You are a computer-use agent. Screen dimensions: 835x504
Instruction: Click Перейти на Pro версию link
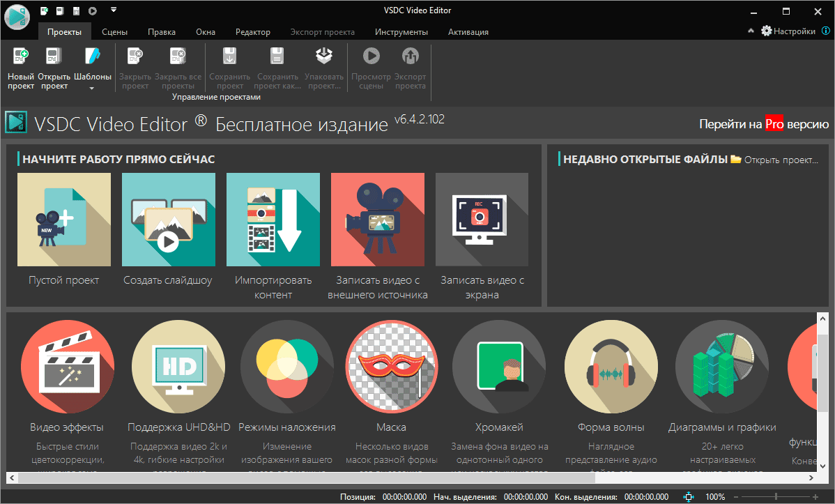coord(764,124)
